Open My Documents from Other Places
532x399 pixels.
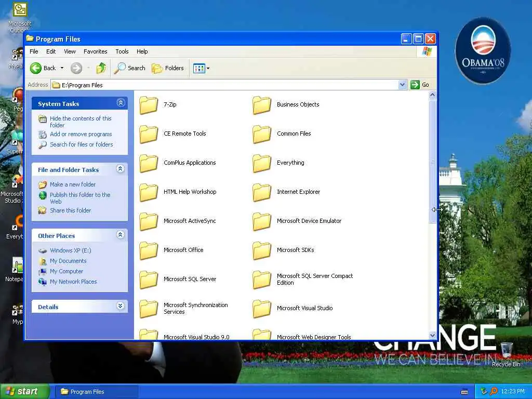pos(68,261)
